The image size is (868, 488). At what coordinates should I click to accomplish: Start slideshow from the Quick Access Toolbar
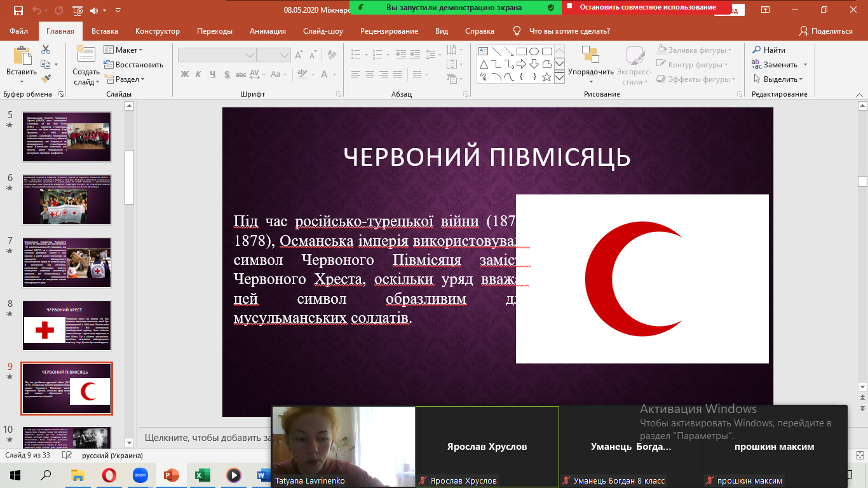[x=78, y=11]
